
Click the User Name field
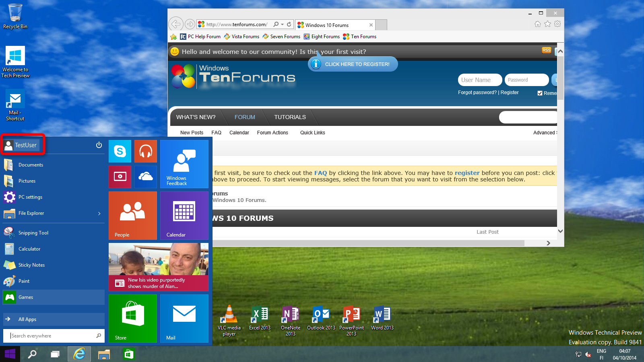pyautogui.click(x=480, y=80)
